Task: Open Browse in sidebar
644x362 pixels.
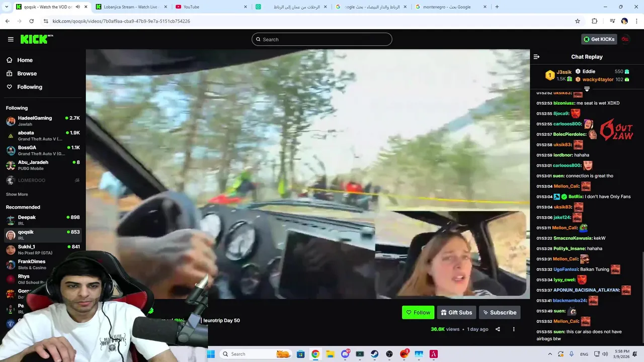Action: click(27, 73)
